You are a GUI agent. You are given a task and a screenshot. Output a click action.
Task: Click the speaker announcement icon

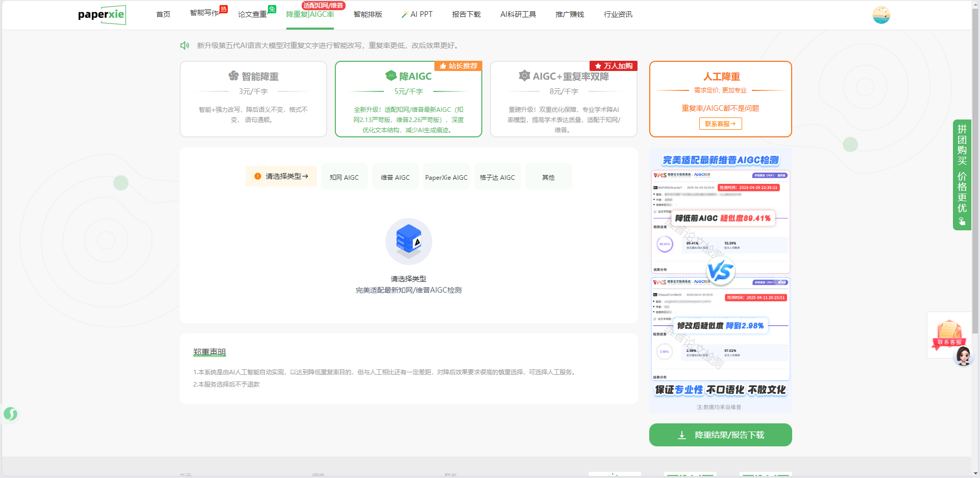click(x=185, y=45)
